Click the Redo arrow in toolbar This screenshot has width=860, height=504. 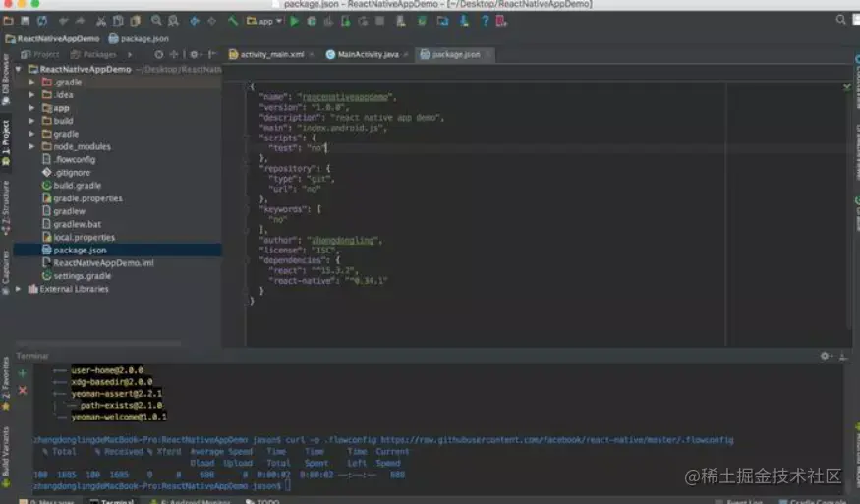click(80, 21)
